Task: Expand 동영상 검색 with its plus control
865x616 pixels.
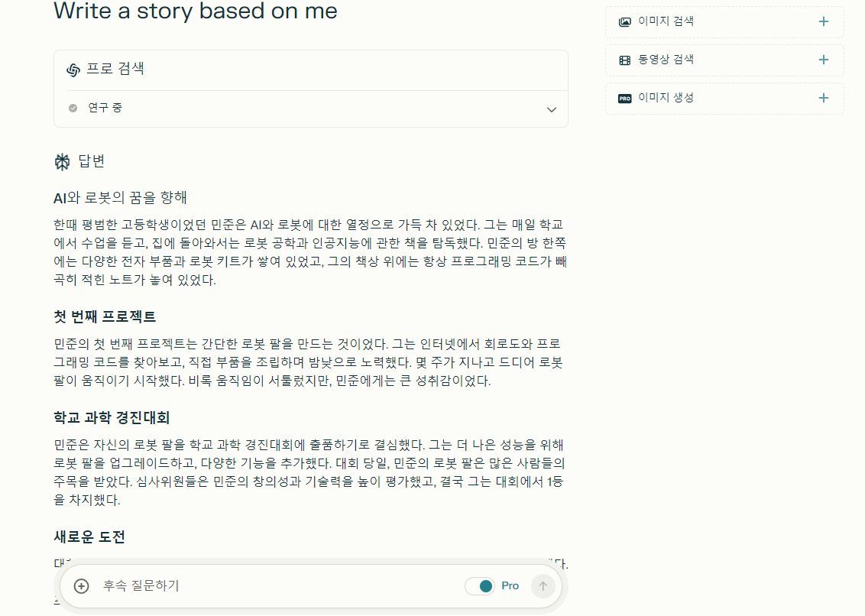Action: coord(823,60)
